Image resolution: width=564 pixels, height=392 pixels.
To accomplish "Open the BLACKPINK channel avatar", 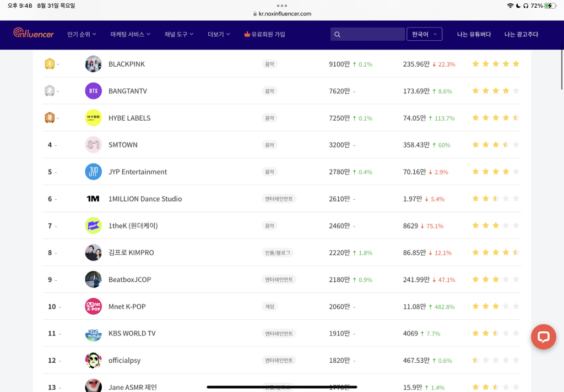I will (93, 64).
